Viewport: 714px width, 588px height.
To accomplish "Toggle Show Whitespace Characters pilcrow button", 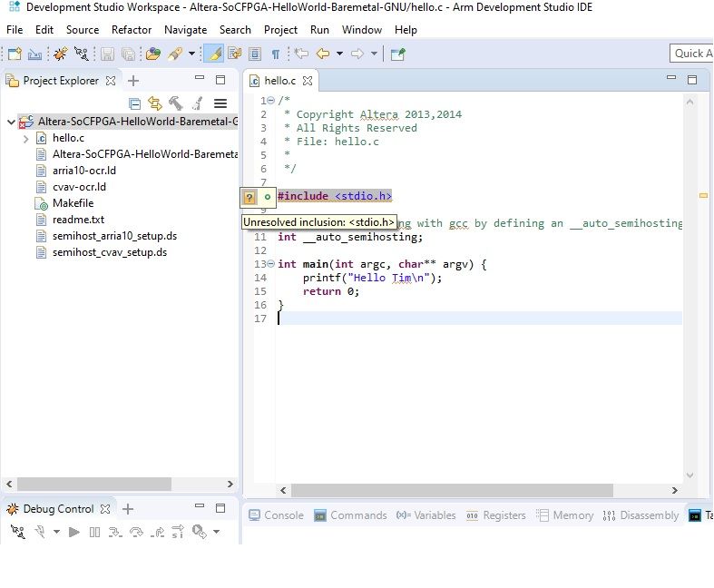I will (276, 54).
